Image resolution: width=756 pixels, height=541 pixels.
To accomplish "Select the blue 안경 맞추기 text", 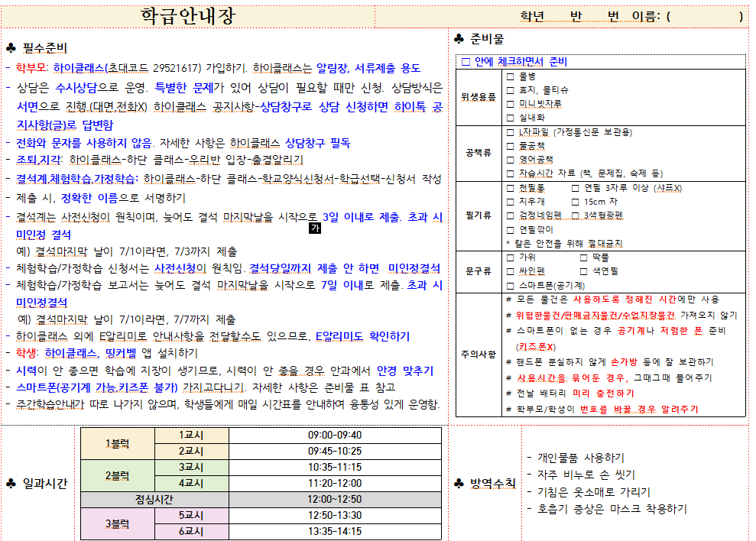I will pyautogui.click(x=405, y=371).
